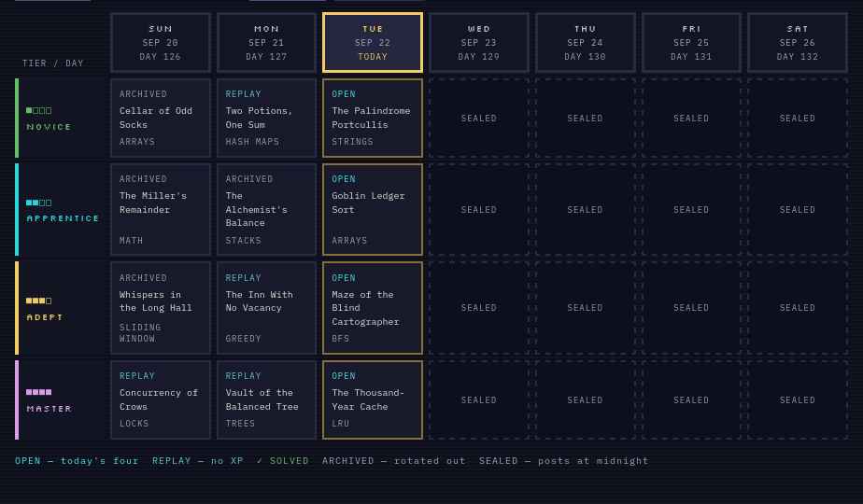Open The Thousand-Year Cache challenge
Image resolution: width=863 pixels, height=504 pixels.
click(373, 399)
